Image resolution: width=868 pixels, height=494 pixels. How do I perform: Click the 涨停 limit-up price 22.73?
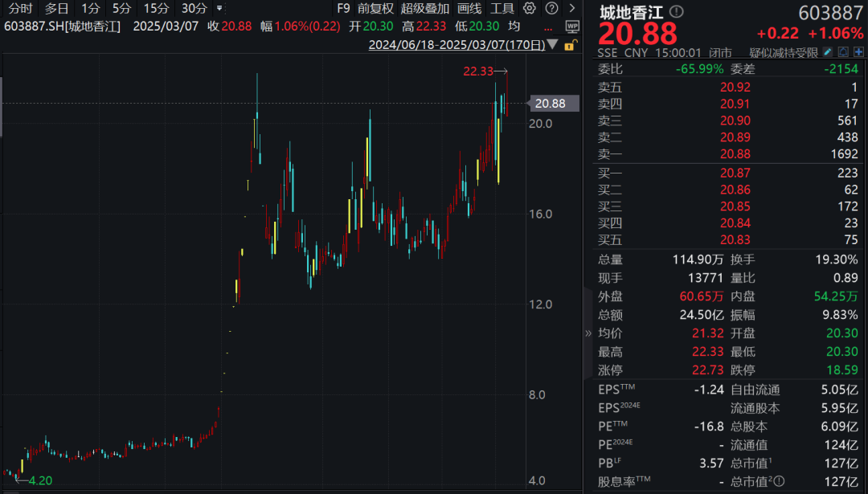708,370
